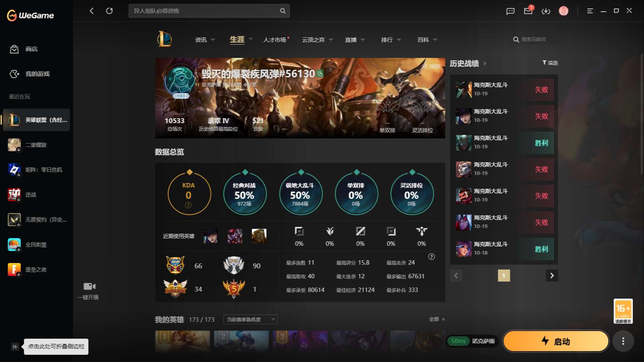Select 无畏契约 in the recent games list
644x362 pixels.
pos(36,220)
